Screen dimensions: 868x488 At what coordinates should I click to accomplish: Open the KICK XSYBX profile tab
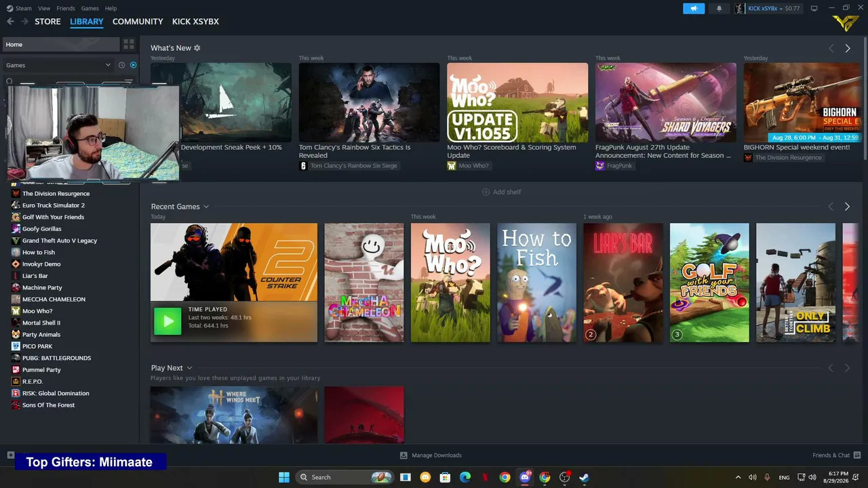[195, 22]
